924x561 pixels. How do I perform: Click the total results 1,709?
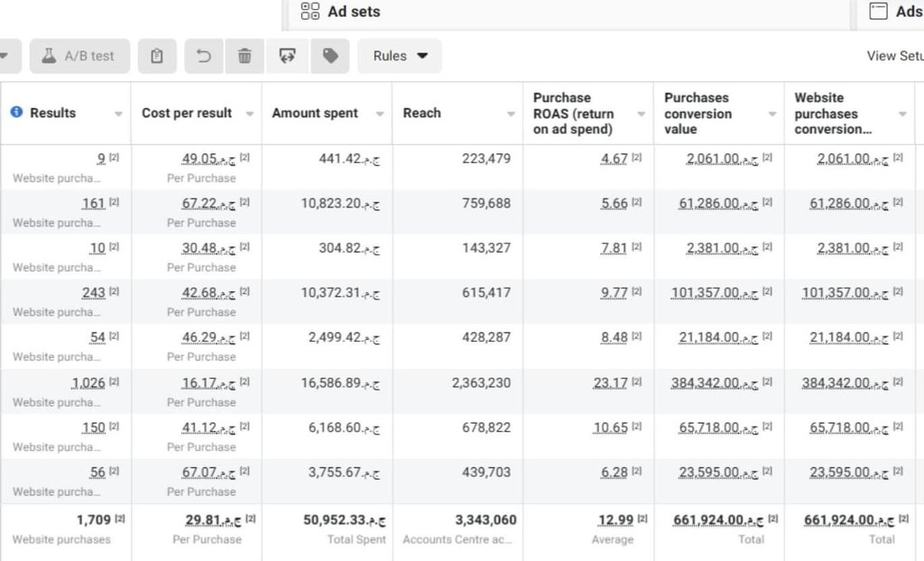pyautogui.click(x=94, y=520)
